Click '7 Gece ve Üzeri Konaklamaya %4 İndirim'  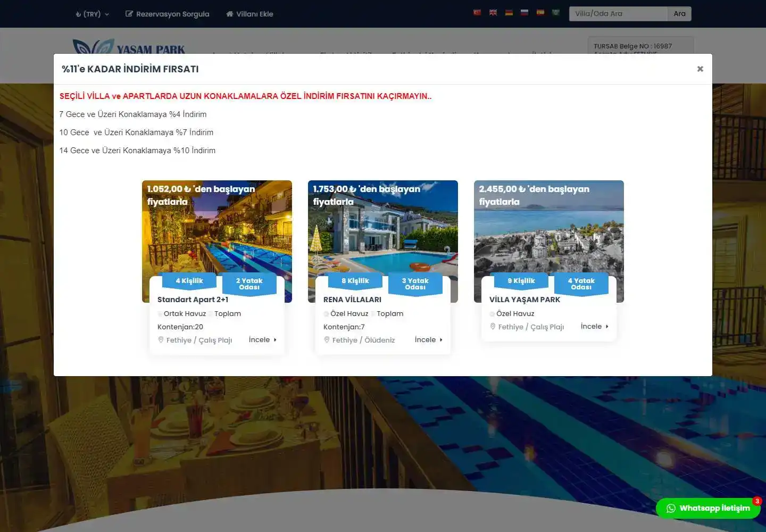coord(133,114)
